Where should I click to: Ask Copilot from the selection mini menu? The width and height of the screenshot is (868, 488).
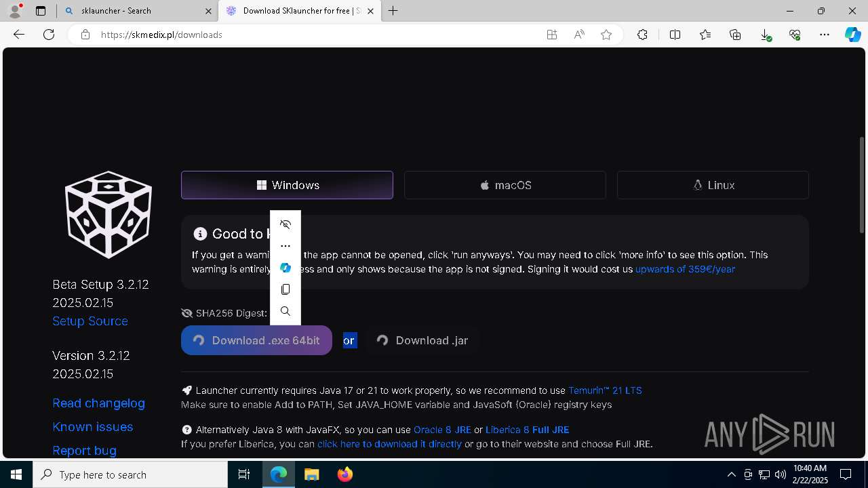pyautogui.click(x=285, y=268)
